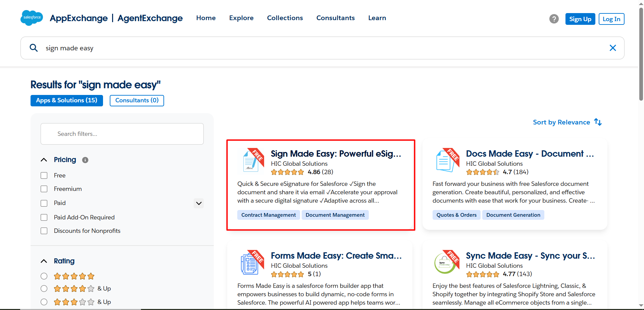This screenshot has height=310, width=644.
Task: Click the scrollbar up arrow
Action: pyautogui.click(x=641, y=3)
